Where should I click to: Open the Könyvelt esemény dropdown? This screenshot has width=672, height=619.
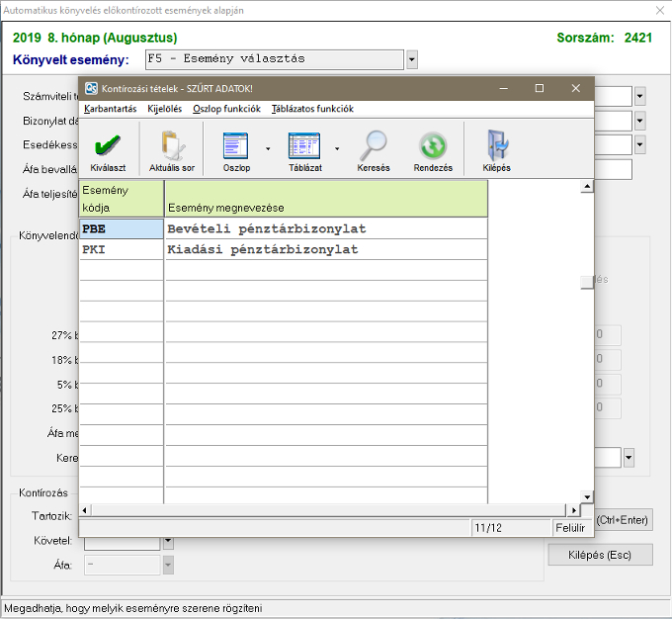(x=411, y=59)
